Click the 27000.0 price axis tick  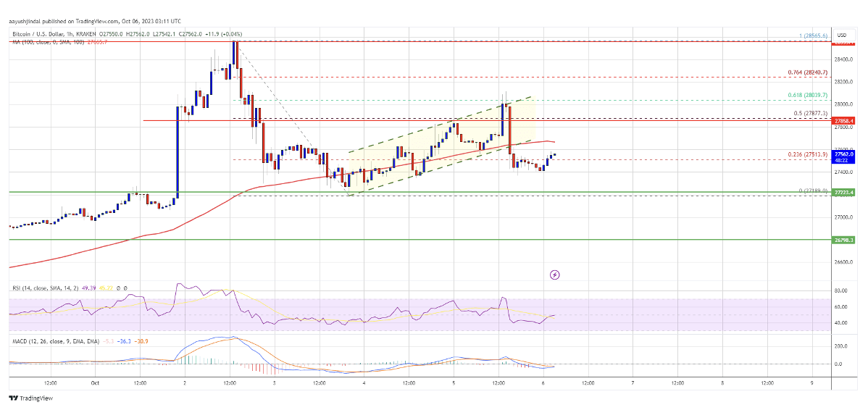pos(845,217)
